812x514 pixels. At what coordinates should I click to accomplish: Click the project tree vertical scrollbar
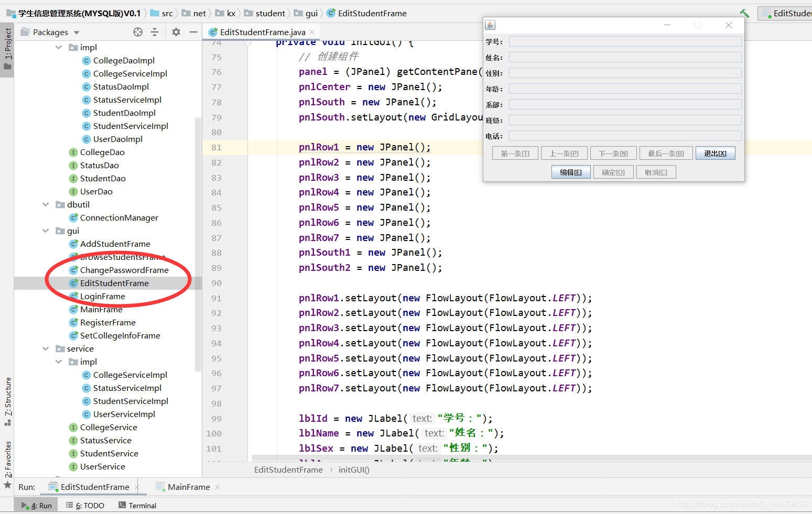(198, 244)
